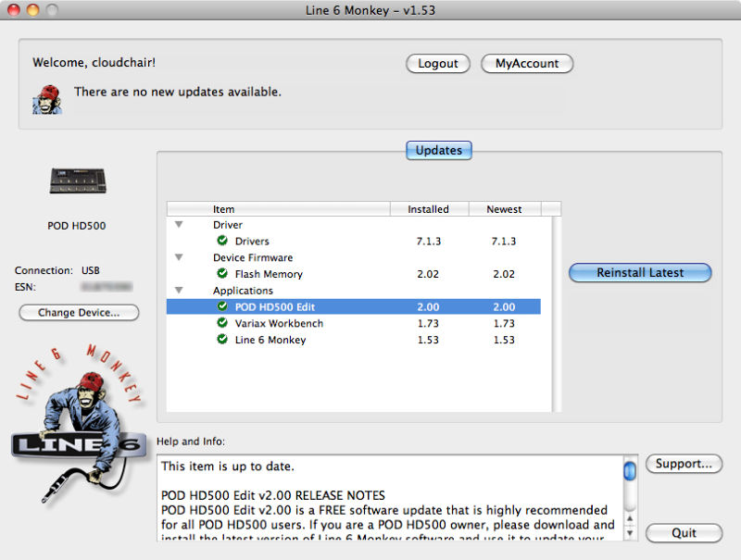Click the blurred ESN value
Viewport: 741px width, 560px height.
[x=107, y=287]
